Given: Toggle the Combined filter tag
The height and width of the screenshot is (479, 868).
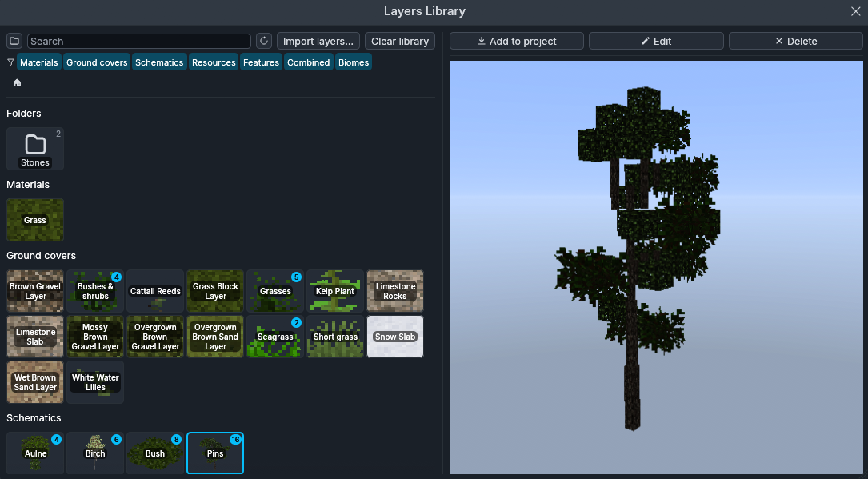Looking at the screenshot, I should pyautogui.click(x=308, y=62).
